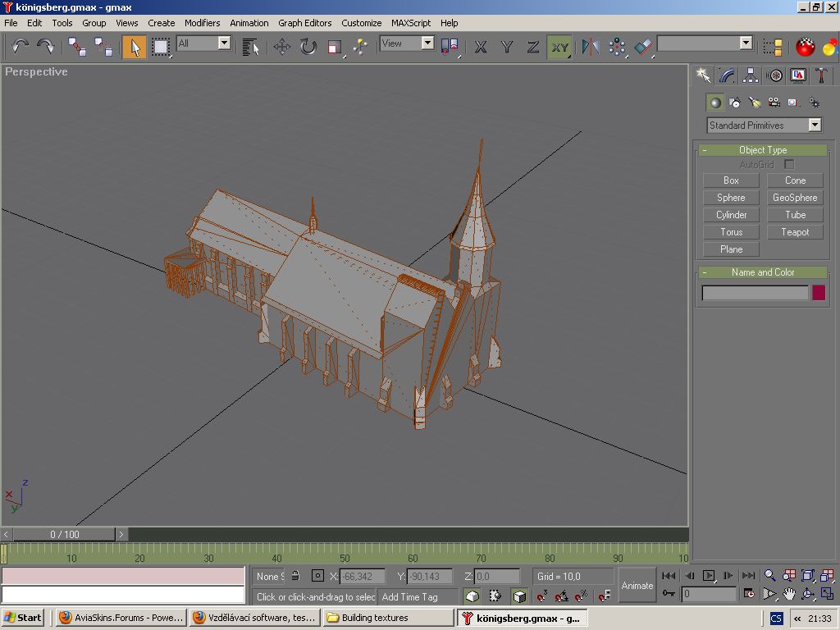Click the Teapot primitive button
840x630 pixels.
[x=795, y=232]
